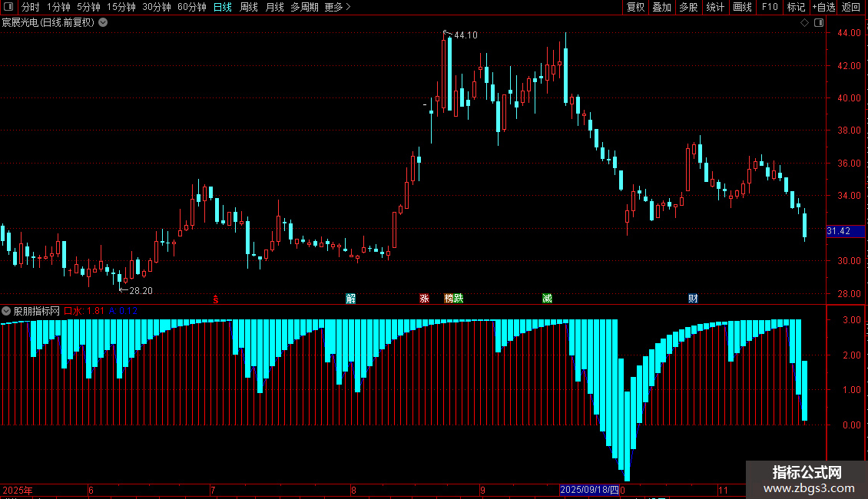
Task: Click the 跌 event marker
Action: tap(459, 299)
